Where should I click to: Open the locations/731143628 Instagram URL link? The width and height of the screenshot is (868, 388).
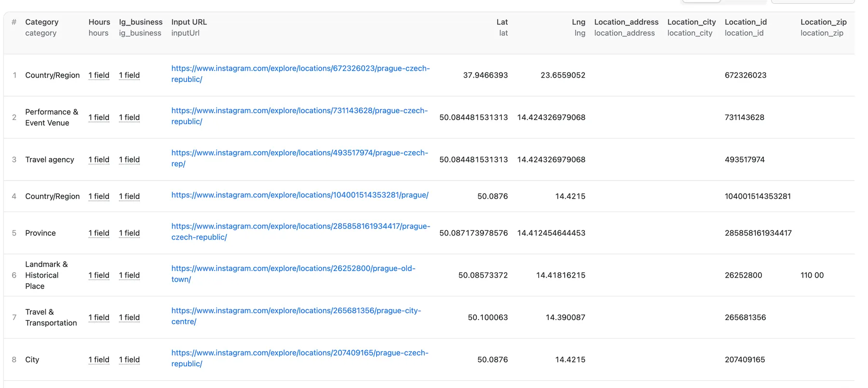coord(299,111)
